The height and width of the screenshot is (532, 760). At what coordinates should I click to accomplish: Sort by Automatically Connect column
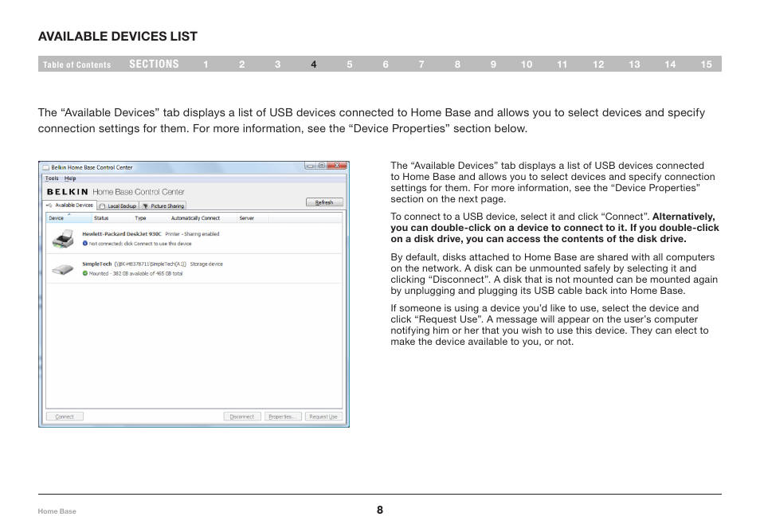(202, 218)
